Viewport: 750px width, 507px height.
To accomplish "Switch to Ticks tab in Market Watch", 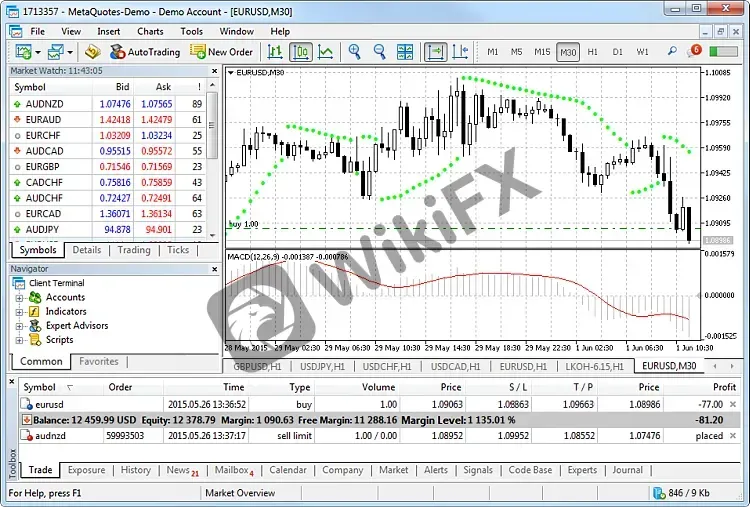I will click(x=178, y=250).
